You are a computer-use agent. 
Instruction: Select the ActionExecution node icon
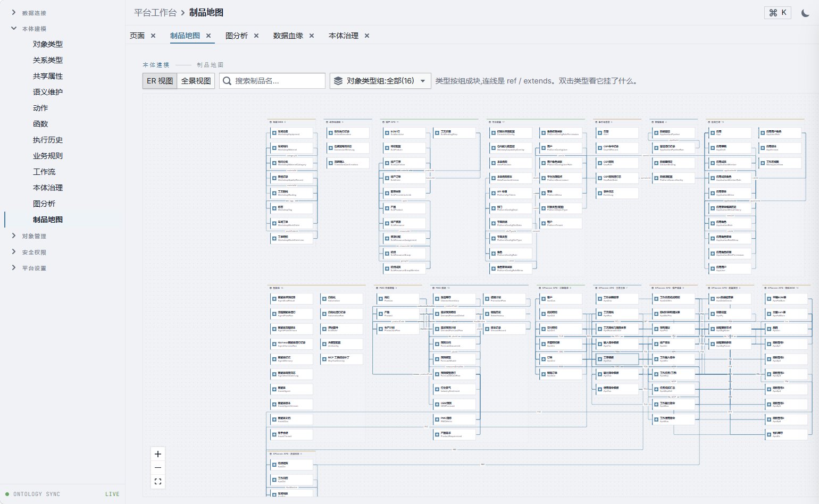click(x=331, y=133)
